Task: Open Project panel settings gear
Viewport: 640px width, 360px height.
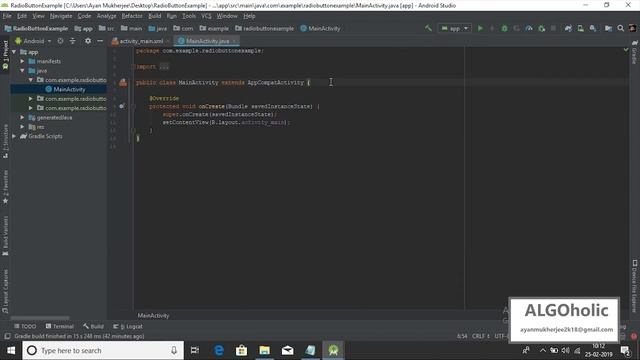Action: click(x=88, y=41)
